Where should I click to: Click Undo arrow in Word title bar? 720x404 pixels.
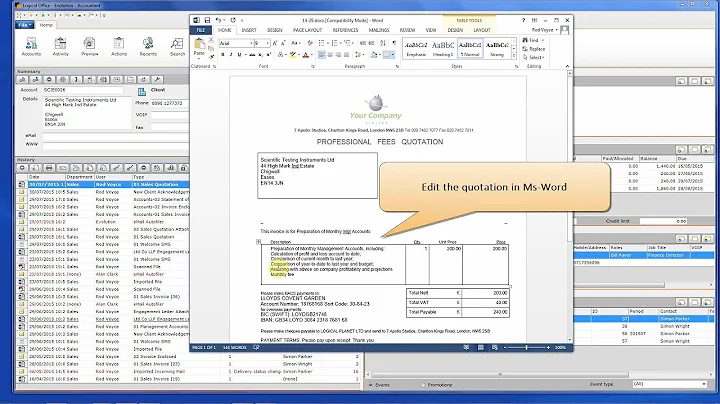click(218, 20)
